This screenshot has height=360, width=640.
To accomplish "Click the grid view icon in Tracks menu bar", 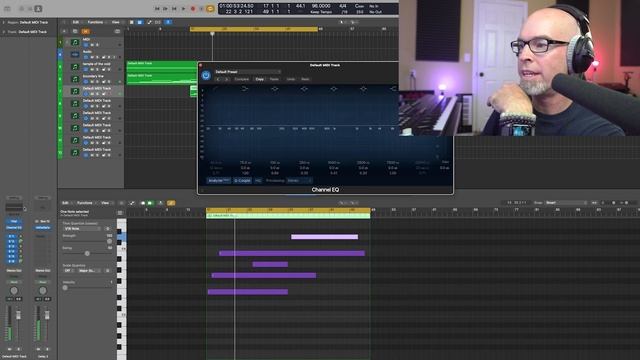I will (131, 22).
